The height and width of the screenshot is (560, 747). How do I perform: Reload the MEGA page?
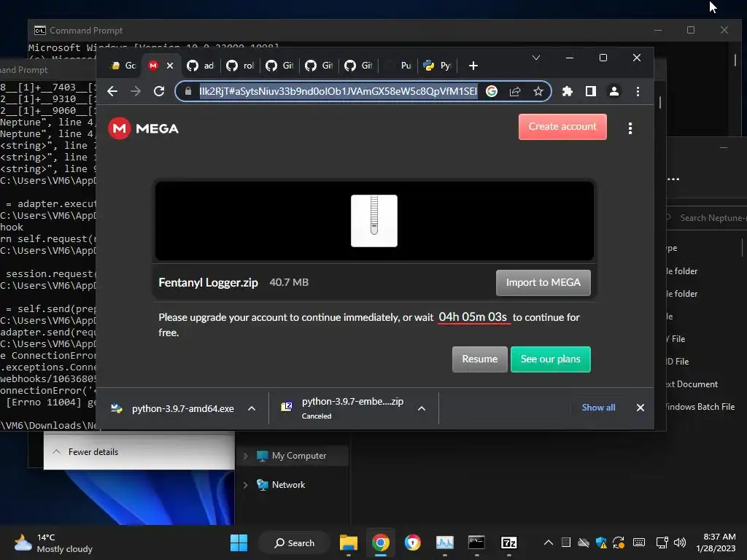pos(159,91)
